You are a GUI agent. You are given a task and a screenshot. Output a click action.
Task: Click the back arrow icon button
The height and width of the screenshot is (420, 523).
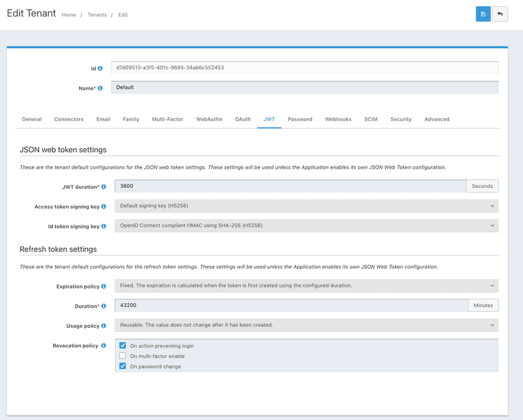(500, 14)
